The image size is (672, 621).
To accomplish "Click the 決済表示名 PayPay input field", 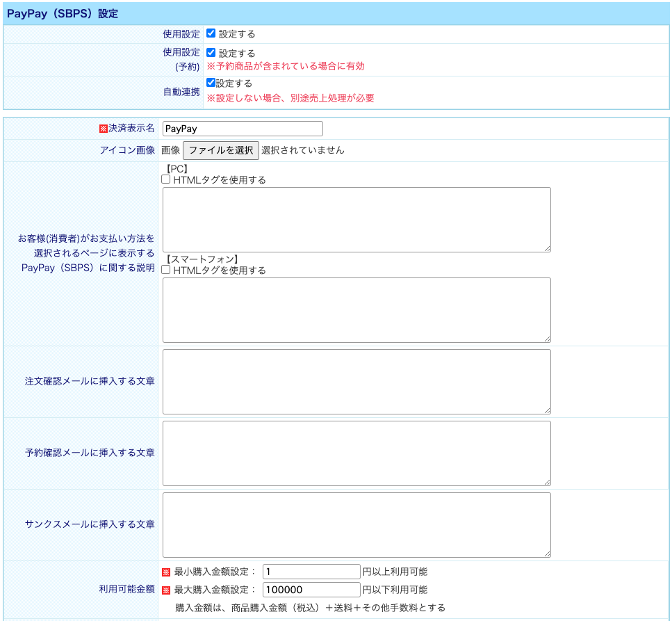I will (243, 129).
